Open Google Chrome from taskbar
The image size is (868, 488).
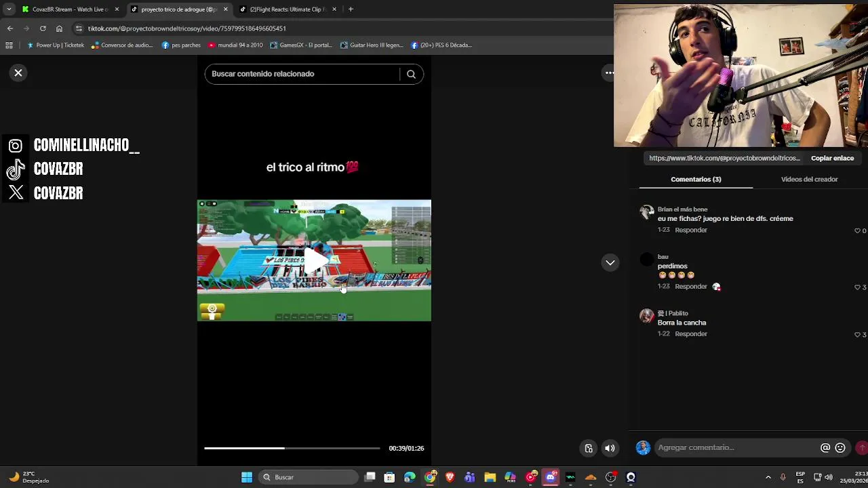(x=430, y=477)
